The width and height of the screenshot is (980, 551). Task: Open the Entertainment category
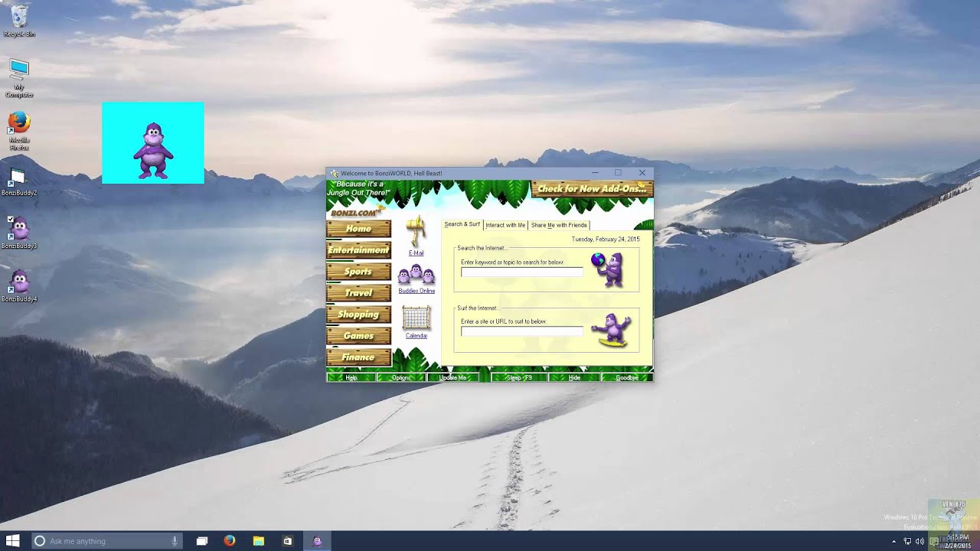tap(358, 250)
